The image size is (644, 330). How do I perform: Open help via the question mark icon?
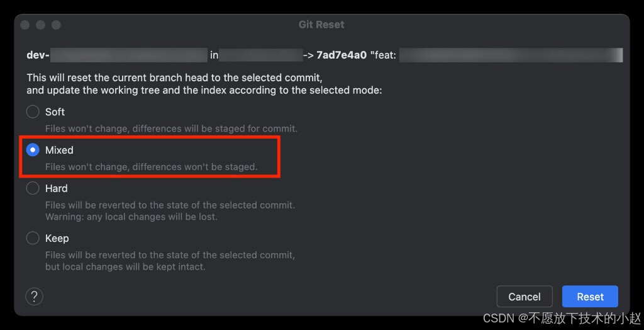click(35, 296)
